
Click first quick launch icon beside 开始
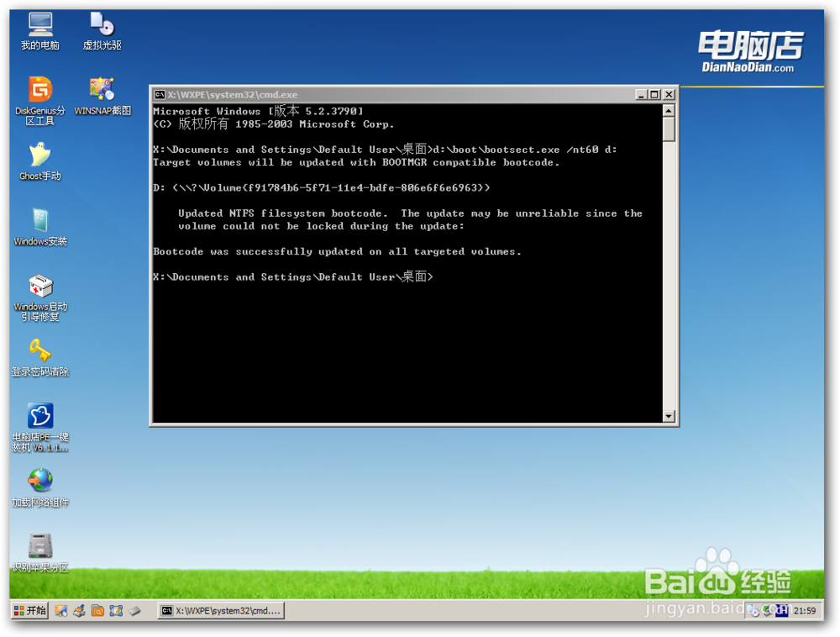(x=61, y=611)
